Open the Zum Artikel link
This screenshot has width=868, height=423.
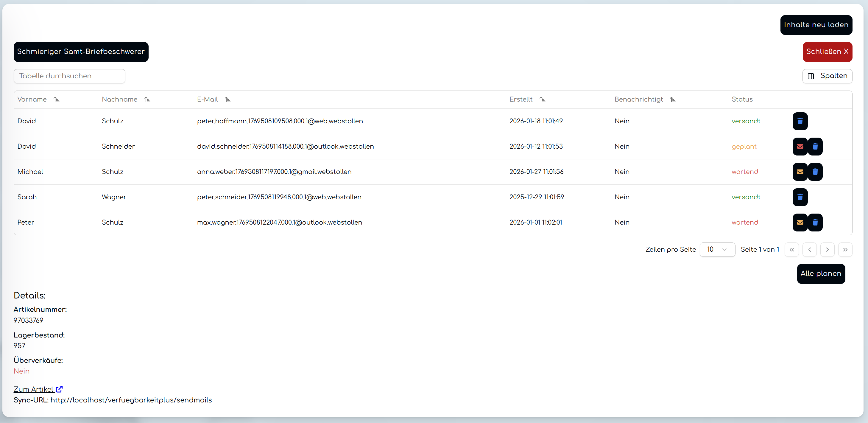pos(38,389)
